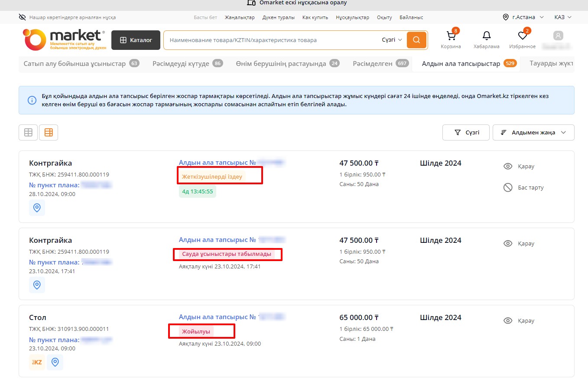Screen dimensions: 588x379
Task: Open the Хабарлама notifications bell
Action: pyautogui.click(x=487, y=36)
